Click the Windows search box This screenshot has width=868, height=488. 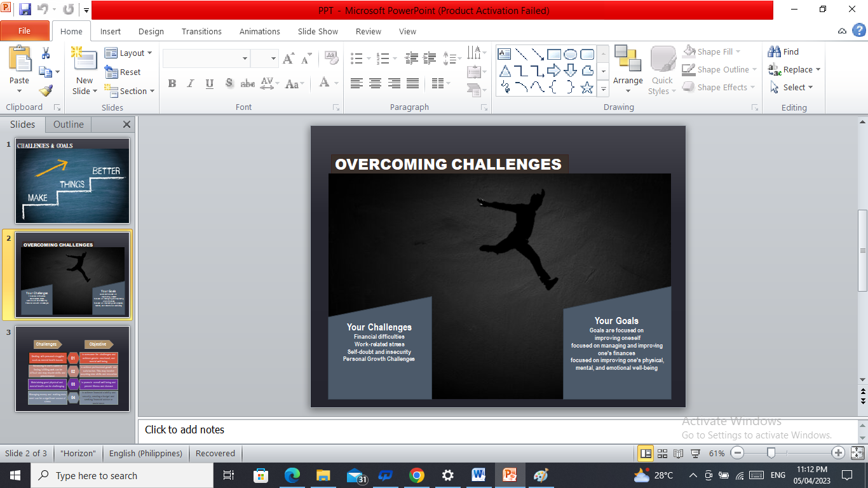coord(121,475)
